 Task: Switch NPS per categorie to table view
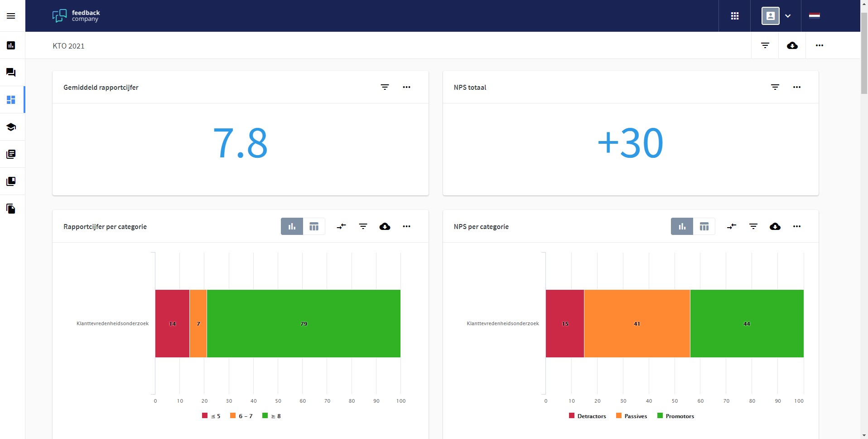(x=704, y=226)
